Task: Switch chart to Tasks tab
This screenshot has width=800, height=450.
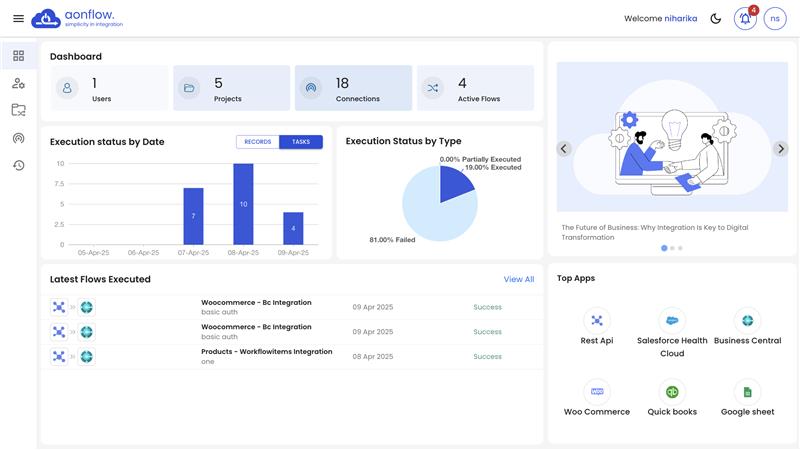Action: (x=301, y=142)
